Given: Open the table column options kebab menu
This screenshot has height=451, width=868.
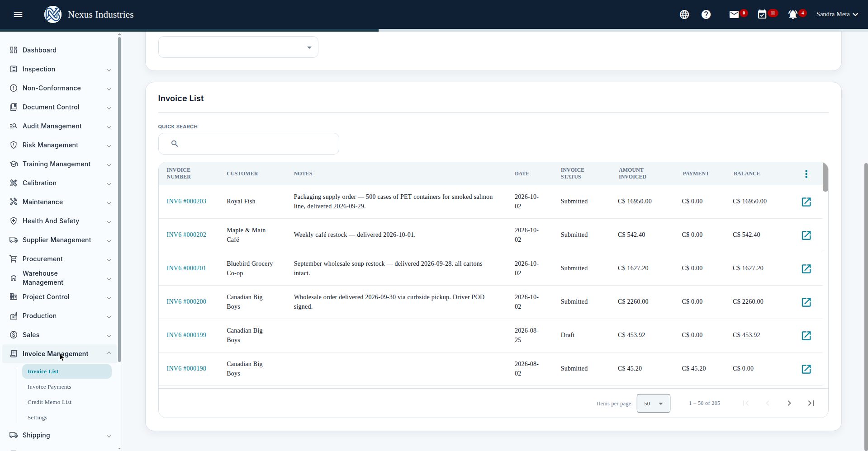Looking at the screenshot, I should (x=806, y=174).
